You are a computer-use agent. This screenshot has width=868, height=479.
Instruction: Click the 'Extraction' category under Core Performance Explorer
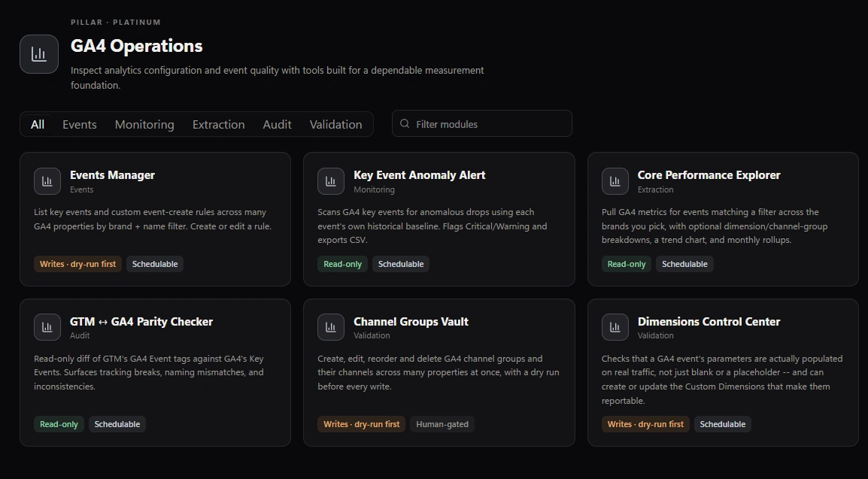point(655,189)
